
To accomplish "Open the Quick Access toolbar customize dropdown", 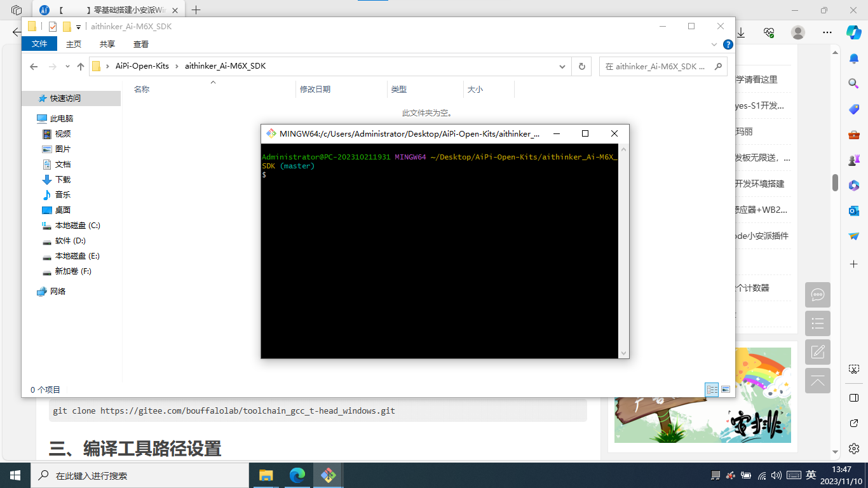I will pos(78,27).
